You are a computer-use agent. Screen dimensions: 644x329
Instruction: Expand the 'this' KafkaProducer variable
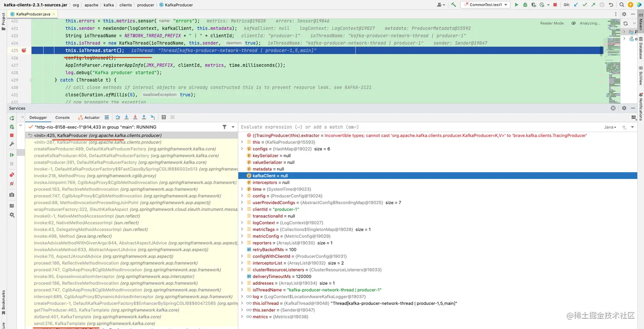pos(242,142)
